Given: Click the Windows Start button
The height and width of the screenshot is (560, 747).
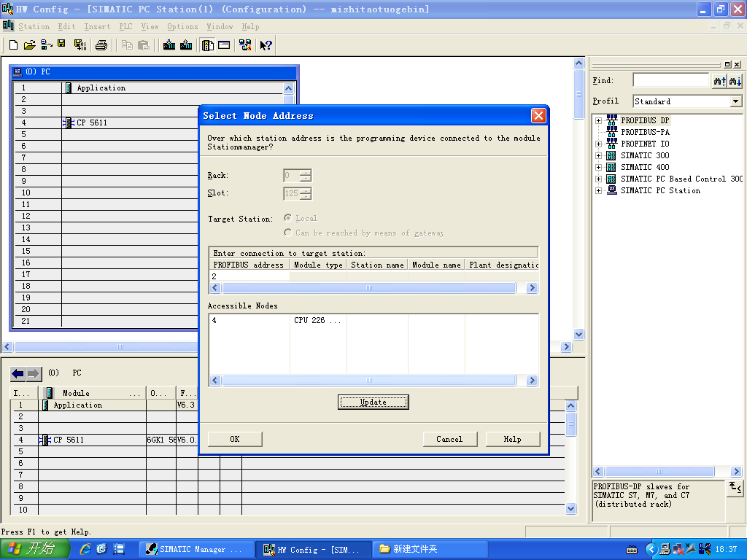Looking at the screenshot, I should (x=34, y=549).
